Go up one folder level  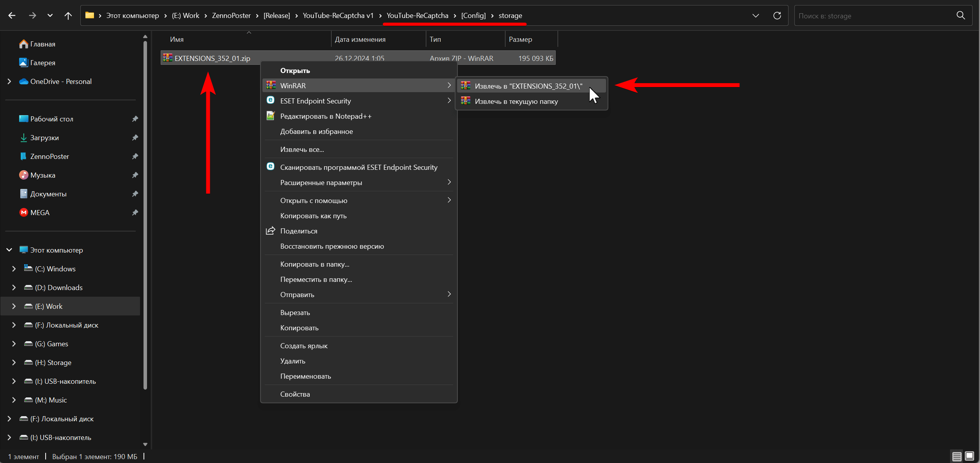coord(68,16)
